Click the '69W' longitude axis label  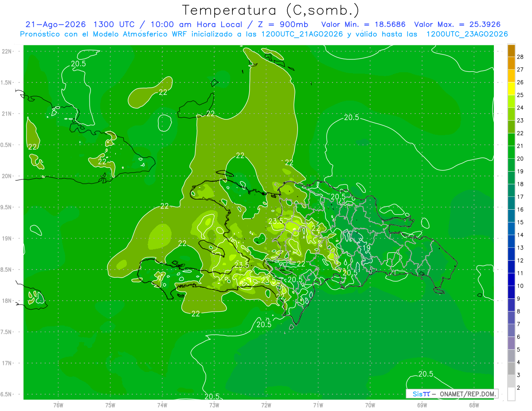tap(422, 405)
